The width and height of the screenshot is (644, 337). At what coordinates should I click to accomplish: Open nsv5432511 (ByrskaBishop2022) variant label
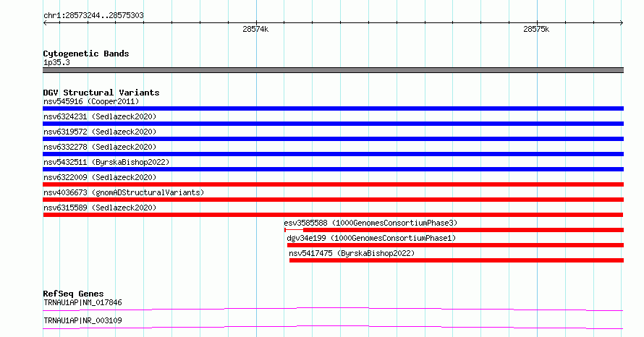pyautogui.click(x=106, y=162)
